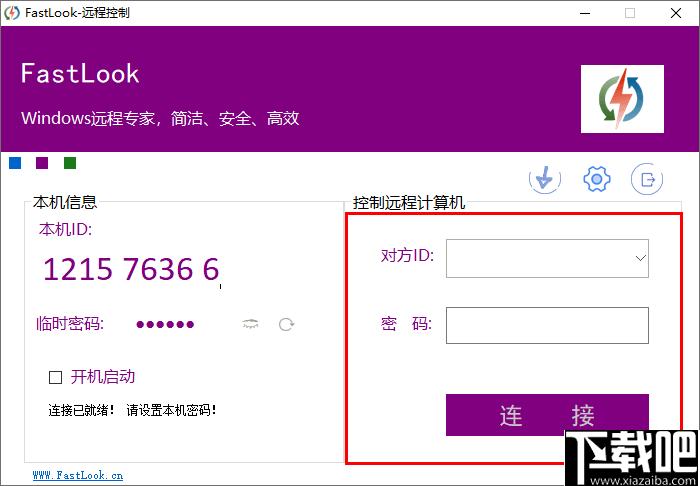Click the download/update arrow icon
The width and height of the screenshot is (700, 486).
[545, 179]
